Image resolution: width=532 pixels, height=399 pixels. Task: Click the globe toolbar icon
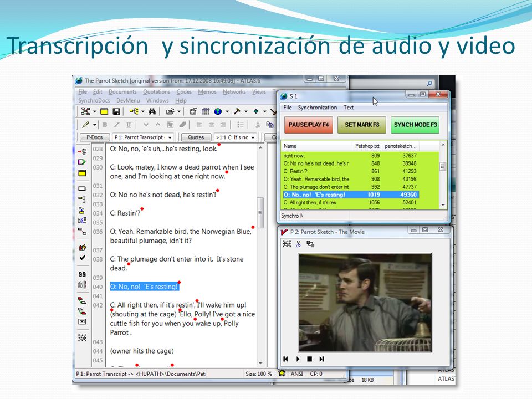click(x=218, y=111)
